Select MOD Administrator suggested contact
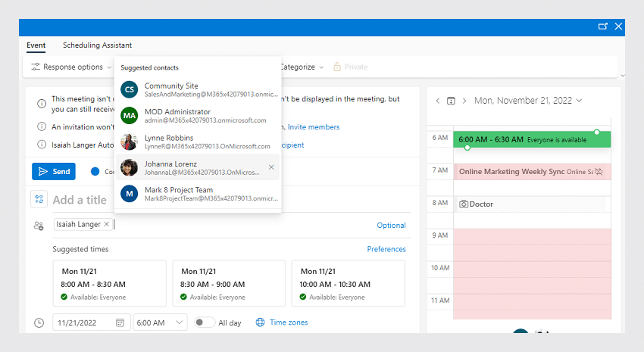 (198, 116)
